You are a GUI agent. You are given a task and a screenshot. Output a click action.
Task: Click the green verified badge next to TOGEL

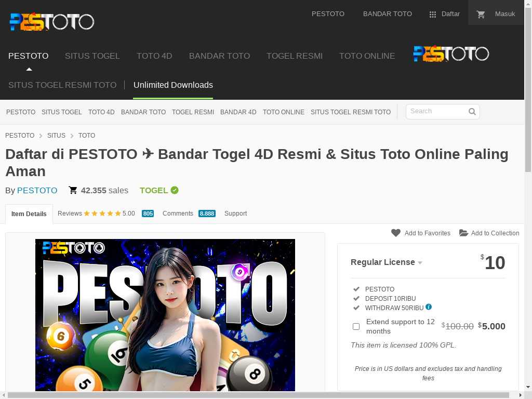(x=175, y=190)
